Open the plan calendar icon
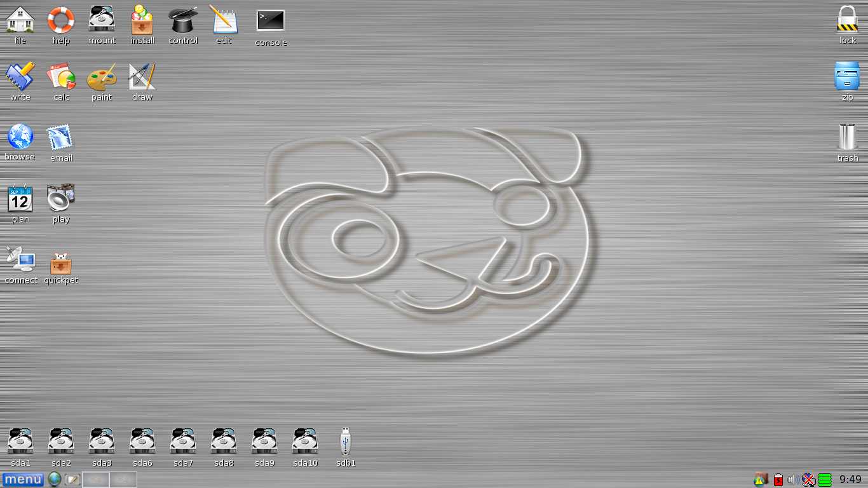Viewport: 868px width, 488px height. (20, 198)
